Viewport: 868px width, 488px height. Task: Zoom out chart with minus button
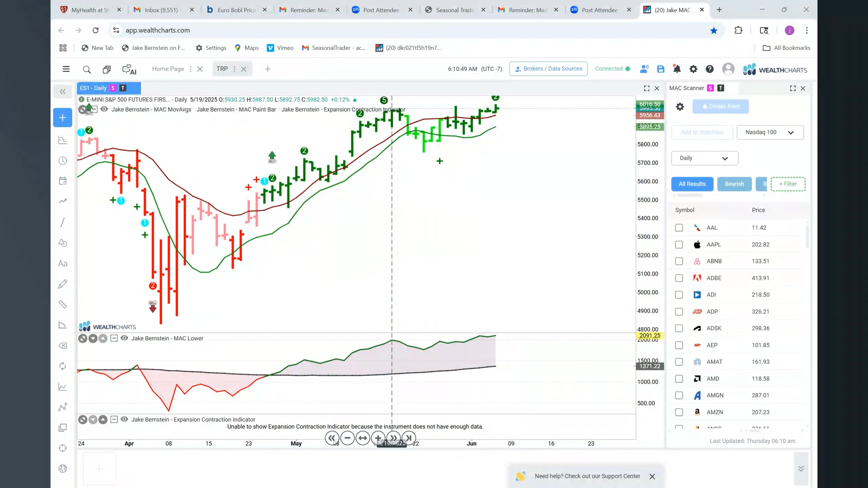347,438
